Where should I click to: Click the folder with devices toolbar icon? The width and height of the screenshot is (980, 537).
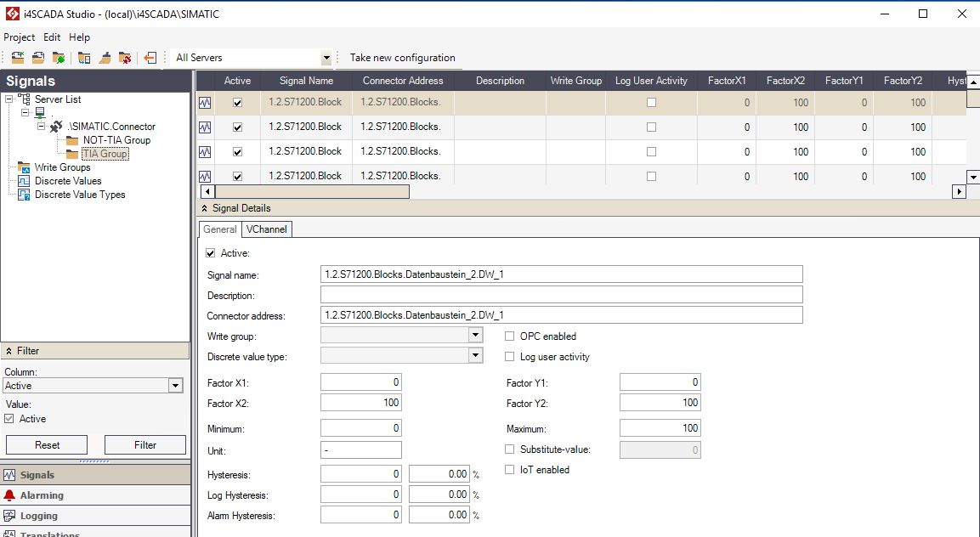pos(84,58)
